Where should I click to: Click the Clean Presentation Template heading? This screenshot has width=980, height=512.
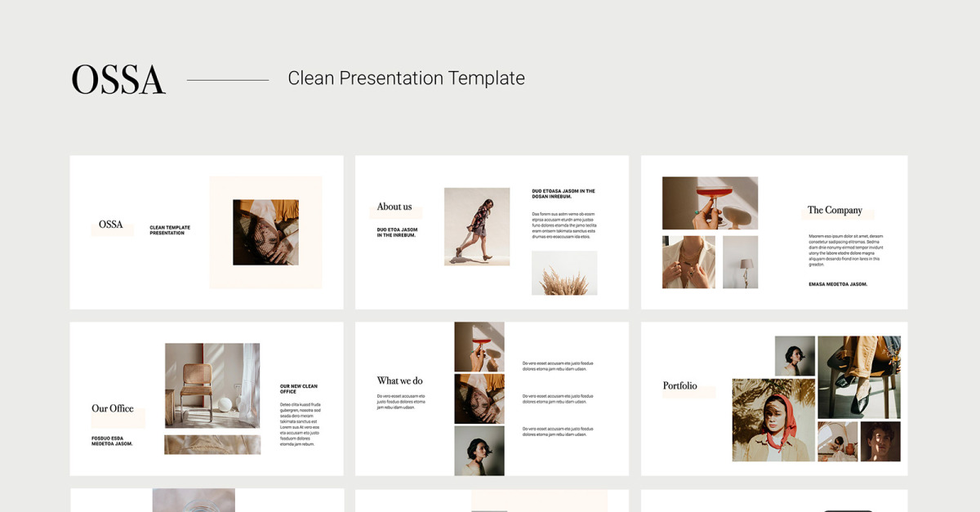click(406, 78)
